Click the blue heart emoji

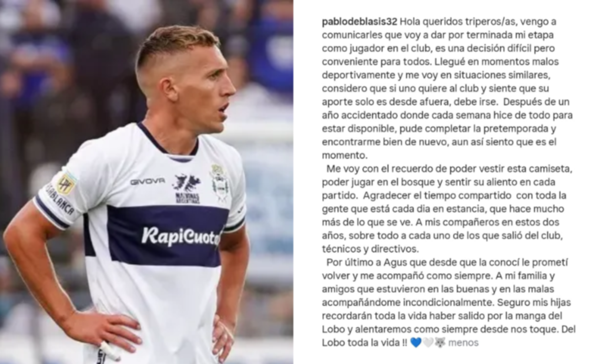[416, 342]
